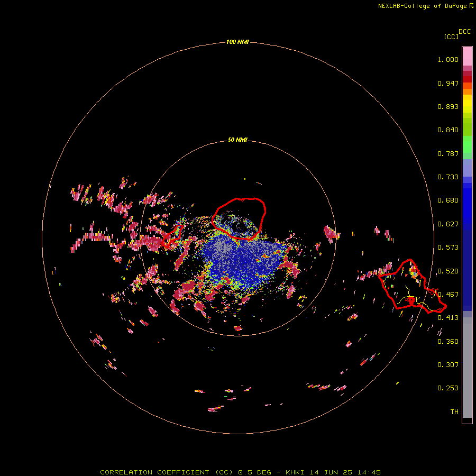Select the 1.000 legend value
The height and width of the screenshot is (476, 476).
tap(448, 59)
